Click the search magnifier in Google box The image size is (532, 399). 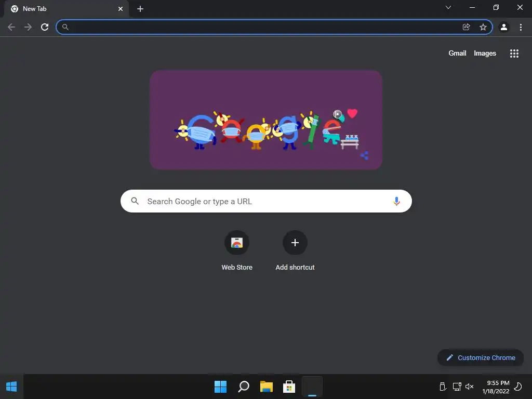(x=135, y=201)
